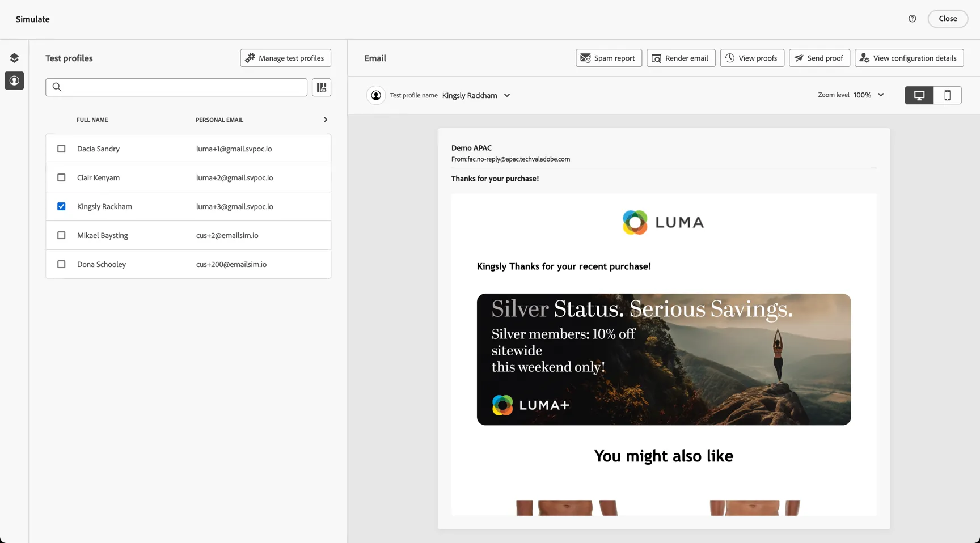Tick the Dacia Sandry checkbox
Screen dimensions: 980x543
tap(61, 149)
